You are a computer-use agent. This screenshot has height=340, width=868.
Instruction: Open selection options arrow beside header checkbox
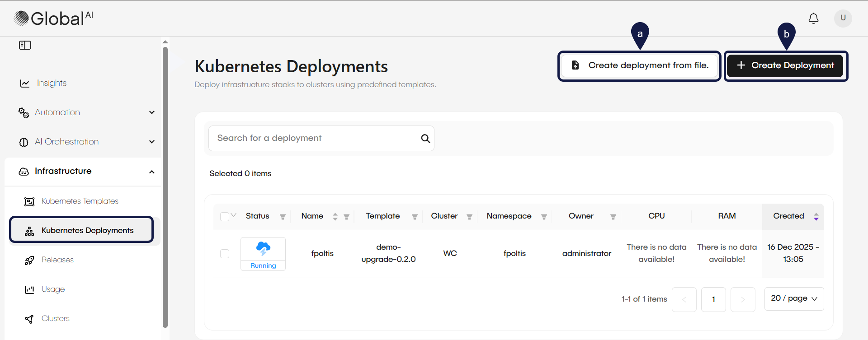[x=234, y=215]
